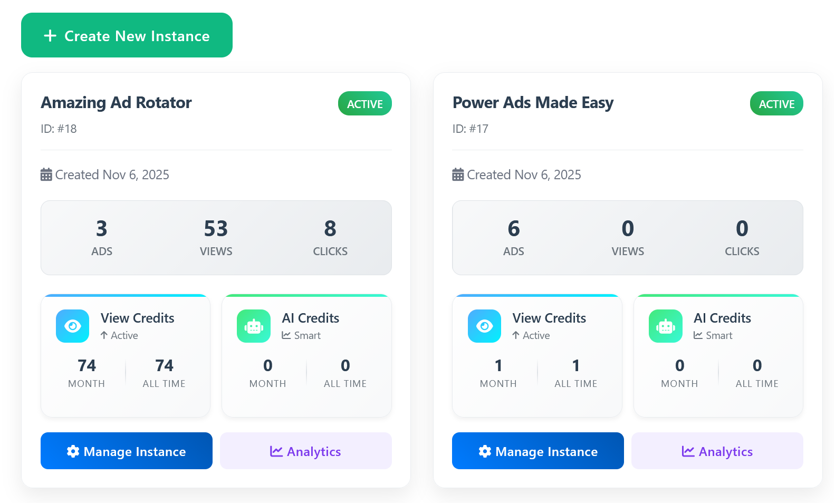This screenshot has height=504, width=835.
Task: Click the AI Credits heading in Power Ads Made Easy
Action: (723, 318)
